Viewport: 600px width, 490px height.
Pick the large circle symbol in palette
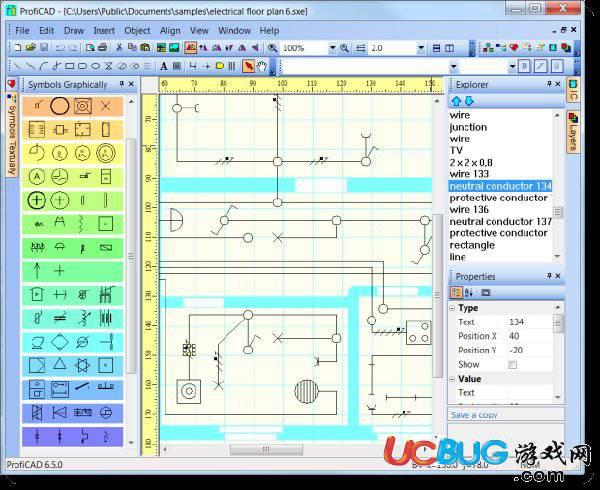(60, 106)
